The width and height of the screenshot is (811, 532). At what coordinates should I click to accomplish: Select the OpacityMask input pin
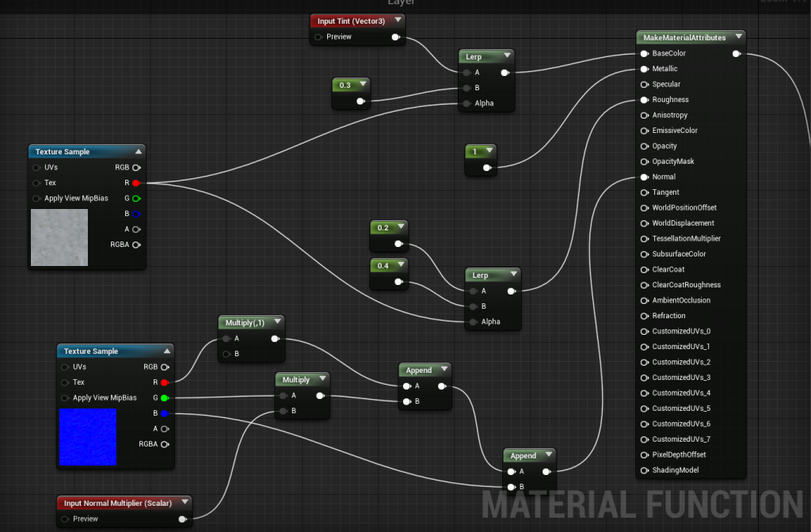pos(645,161)
